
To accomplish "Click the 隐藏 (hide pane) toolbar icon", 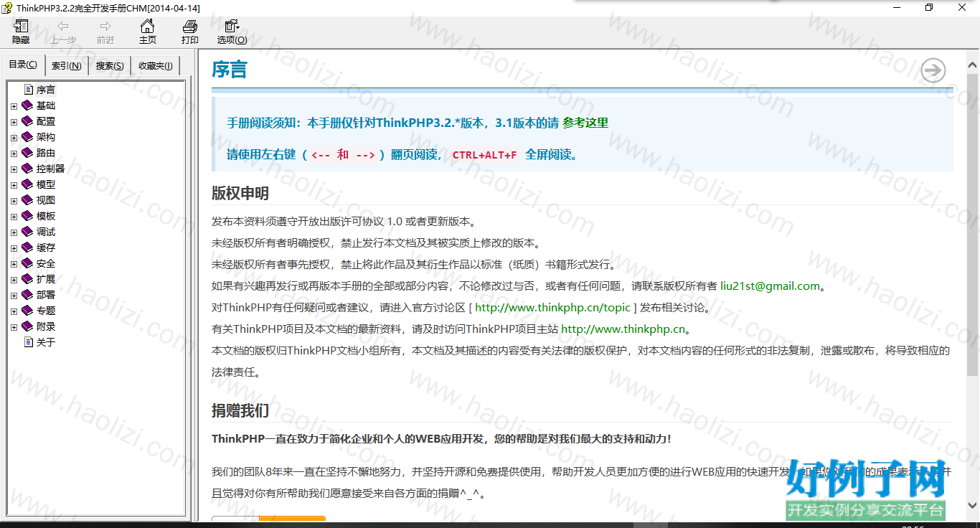I will pyautogui.click(x=21, y=27).
